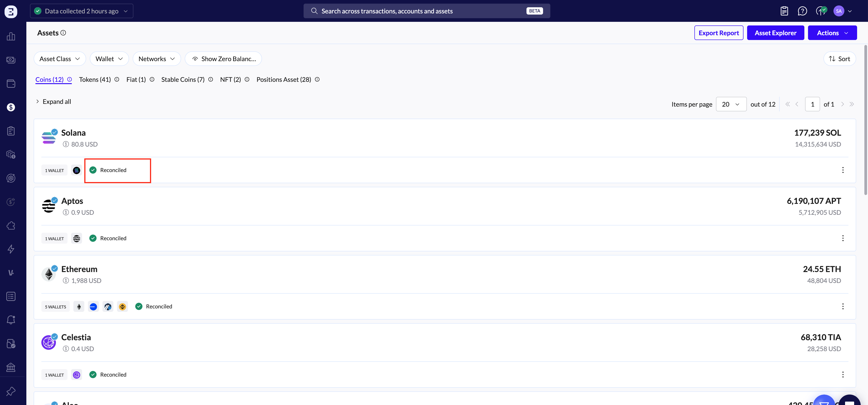Click the Sort button
Screen dimensions: 868x405
coord(839,59)
